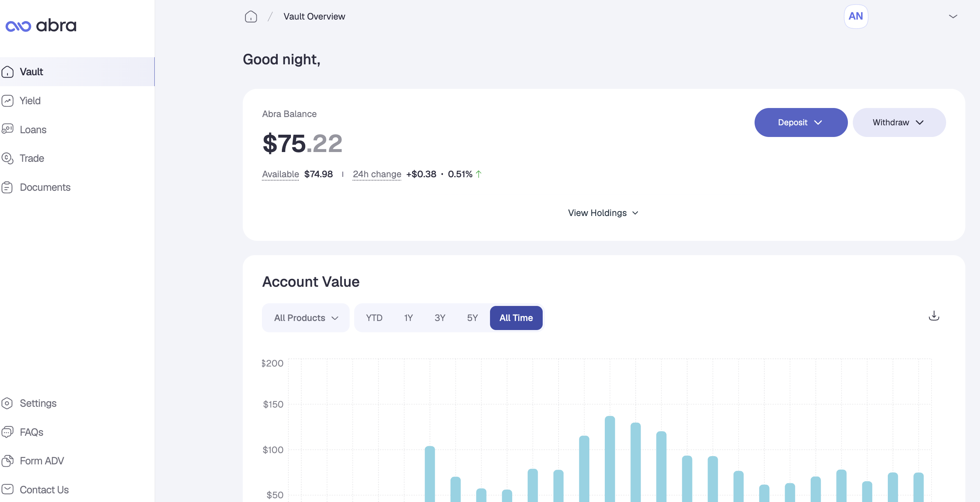Screen dimensions: 980x502
Task: Click the Documents clipboard icon
Action: pos(8,187)
